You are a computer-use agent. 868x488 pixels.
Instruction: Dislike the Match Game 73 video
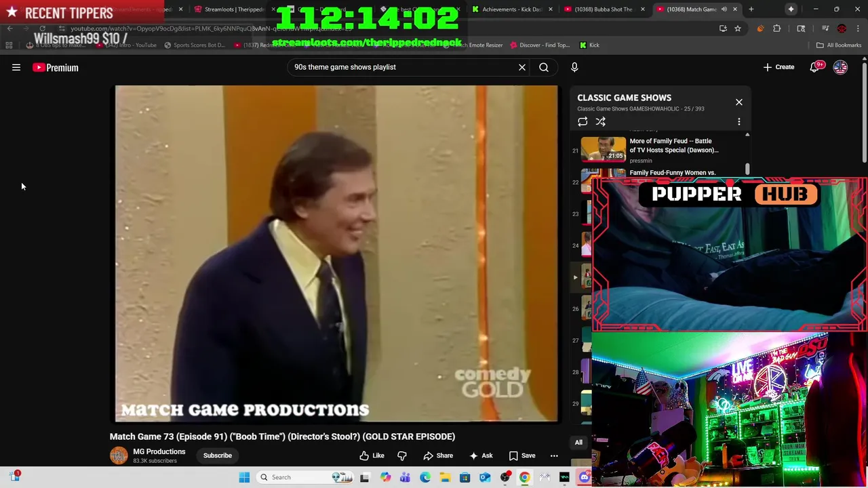coord(402,455)
